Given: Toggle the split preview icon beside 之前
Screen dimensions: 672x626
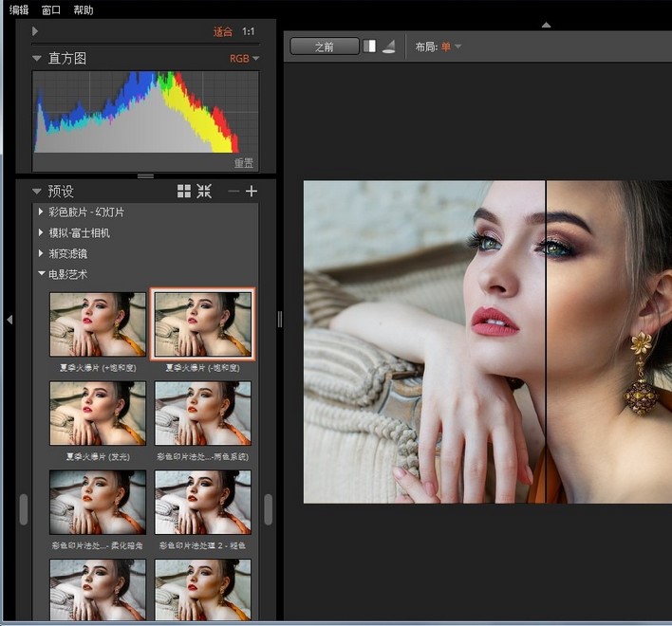Looking at the screenshot, I should (x=370, y=46).
